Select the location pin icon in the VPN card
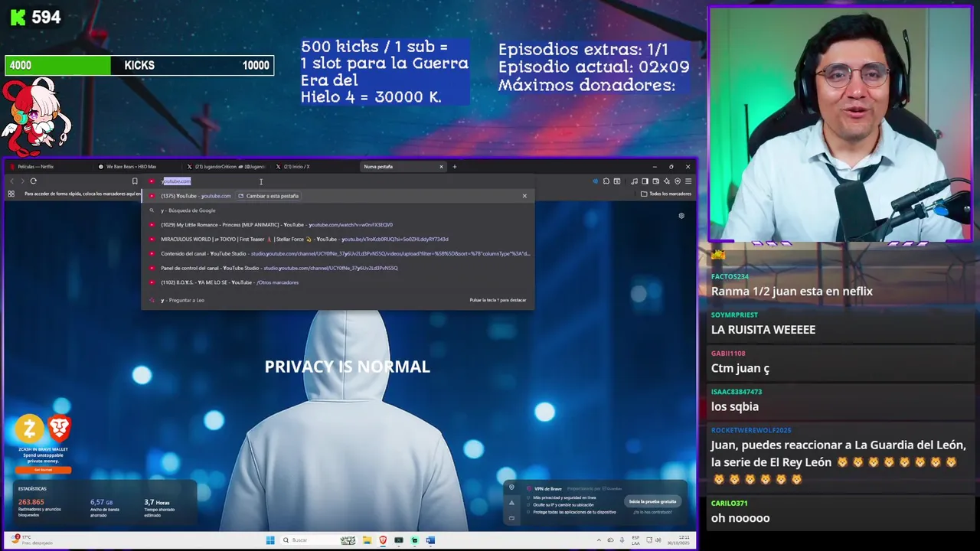 [511, 487]
